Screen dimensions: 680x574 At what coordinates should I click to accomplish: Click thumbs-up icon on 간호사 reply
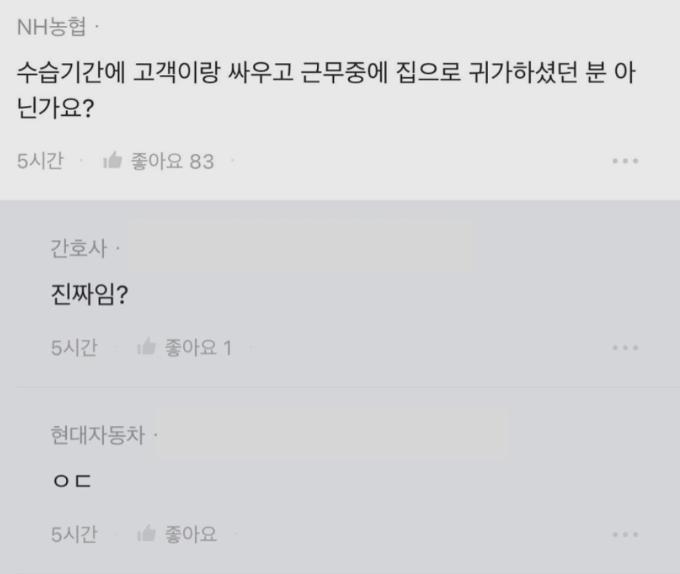pos(146,348)
